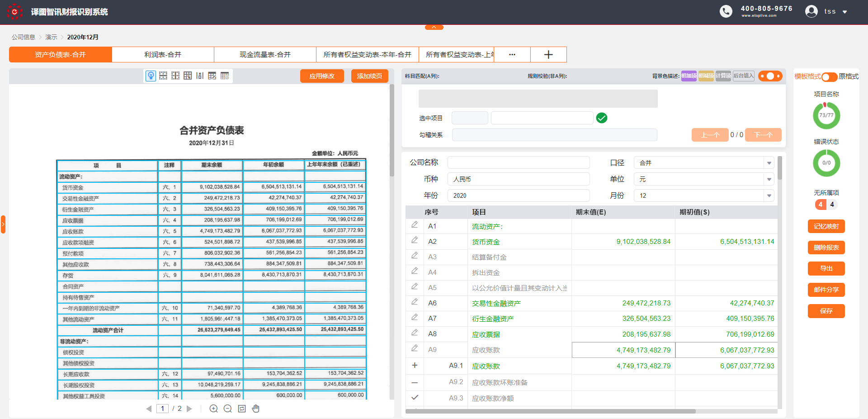The height and width of the screenshot is (419, 868).
Task: Click the delete table tool icon
Action: pos(225,76)
